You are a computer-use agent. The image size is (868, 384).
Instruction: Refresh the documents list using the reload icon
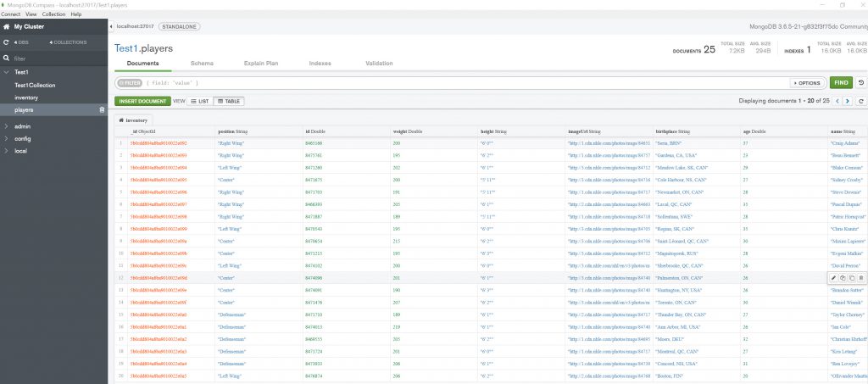[861, 101]
